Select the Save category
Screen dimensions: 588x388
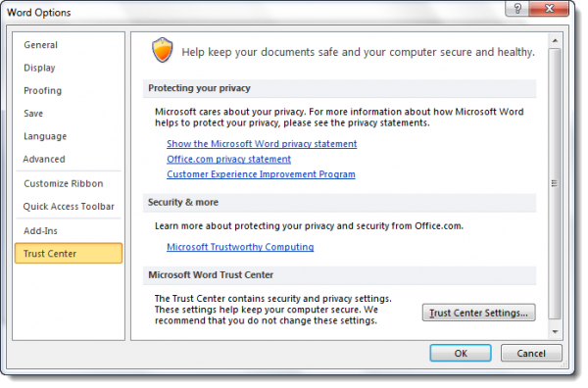pyautogui.click(x=33, y=114)
